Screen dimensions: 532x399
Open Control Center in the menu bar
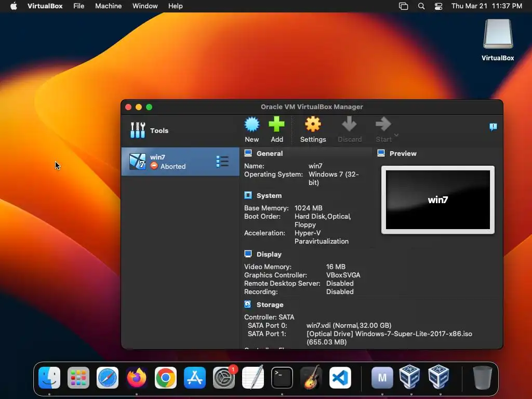[438, 6]
